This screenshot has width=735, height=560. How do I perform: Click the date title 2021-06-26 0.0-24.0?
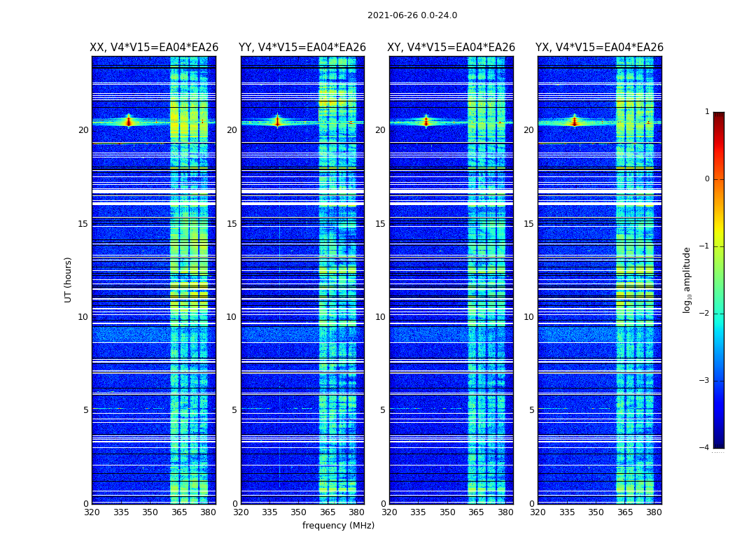pos(412,15)
